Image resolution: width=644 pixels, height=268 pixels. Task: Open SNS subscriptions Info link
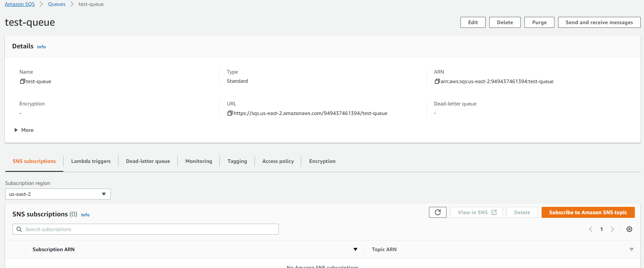85,215
